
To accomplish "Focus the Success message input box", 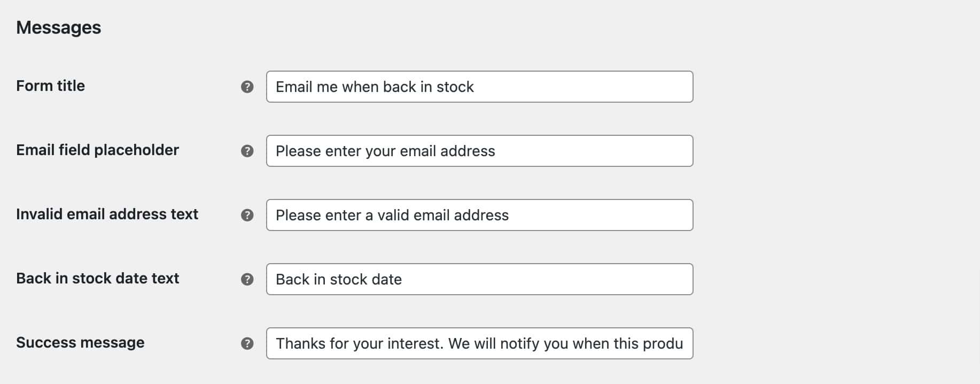I will click(479, 343).
